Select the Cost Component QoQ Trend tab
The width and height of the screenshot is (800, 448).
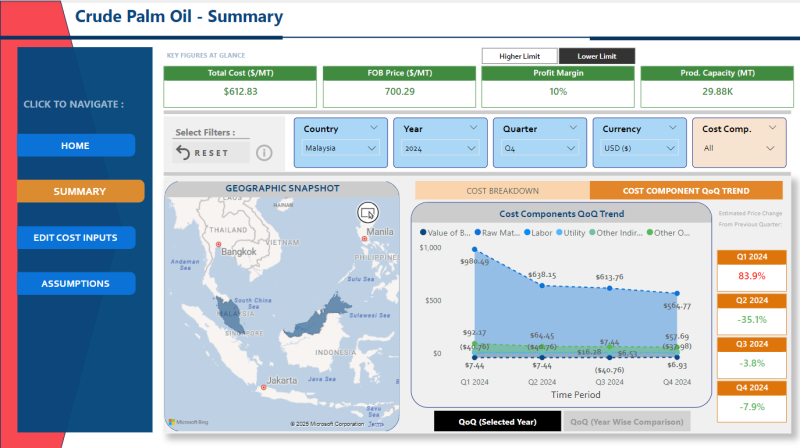tap(685, 190)
